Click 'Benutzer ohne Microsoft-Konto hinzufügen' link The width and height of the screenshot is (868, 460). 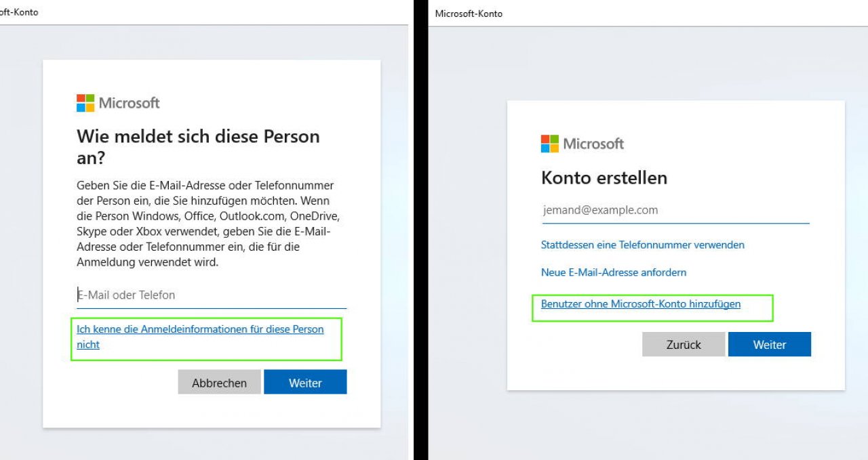coord(641,304)
